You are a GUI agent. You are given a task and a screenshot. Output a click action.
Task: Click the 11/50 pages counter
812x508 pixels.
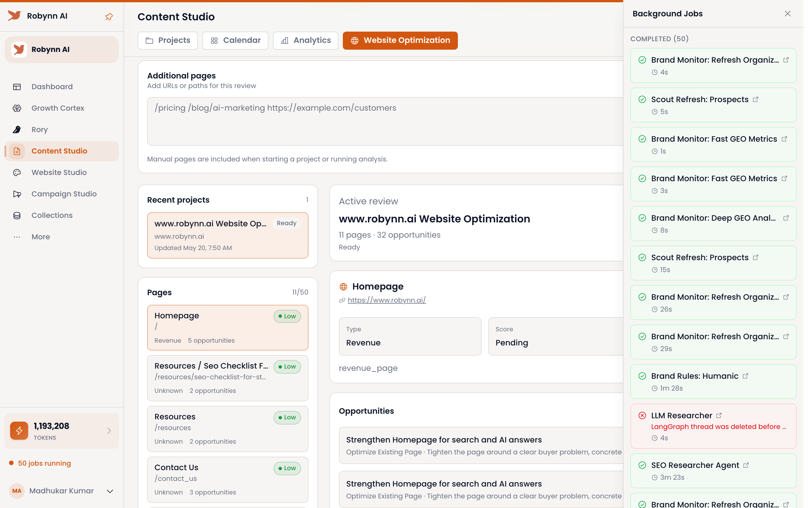[300, 292]
